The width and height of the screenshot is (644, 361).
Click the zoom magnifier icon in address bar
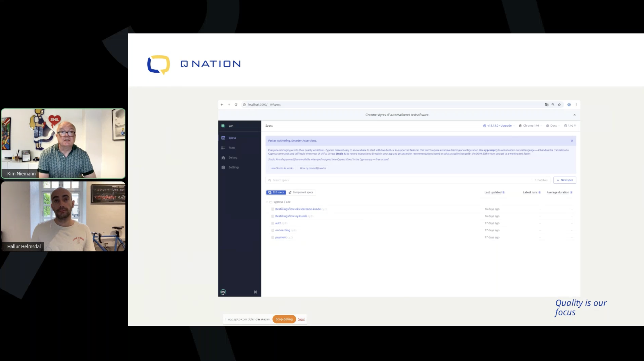(553, 105)
